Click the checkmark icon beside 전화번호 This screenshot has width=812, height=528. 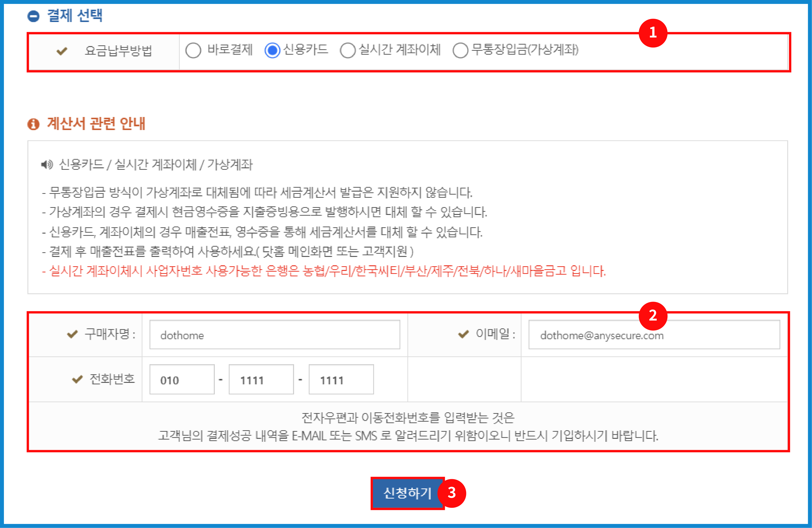coord(77,379)
